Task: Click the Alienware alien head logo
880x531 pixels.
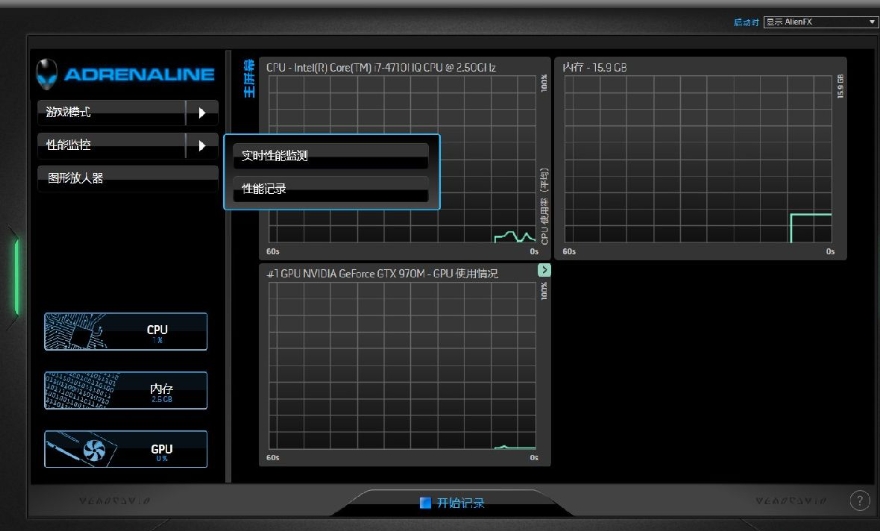Action: pyautogui.click(x=47, y=74)
